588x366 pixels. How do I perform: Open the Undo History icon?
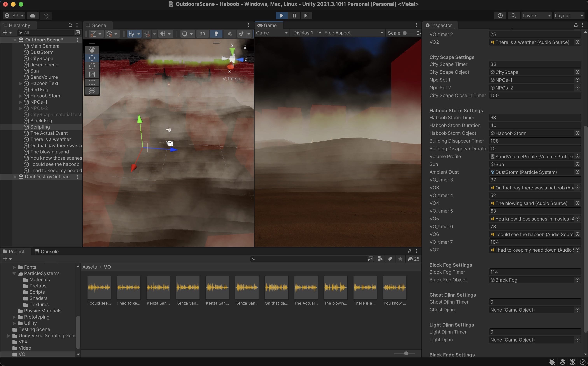(500, 16)
